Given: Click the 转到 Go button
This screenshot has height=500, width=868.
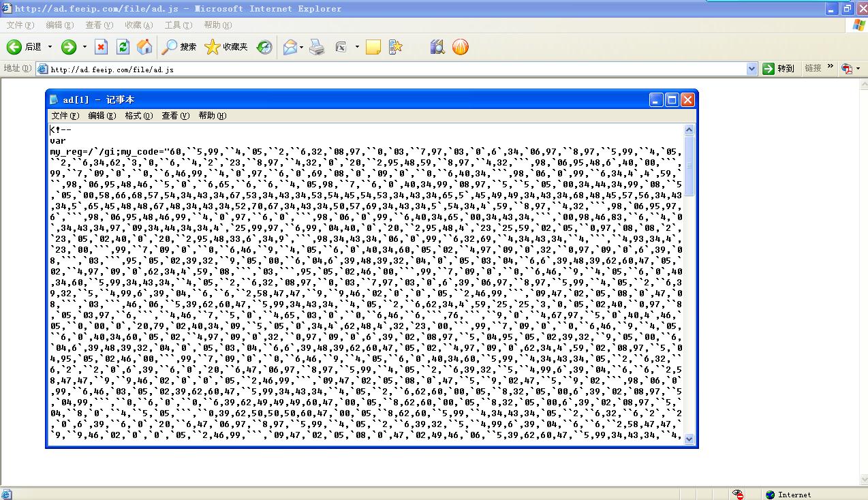Looking at the screenshot, I should [x=779, y=69].
